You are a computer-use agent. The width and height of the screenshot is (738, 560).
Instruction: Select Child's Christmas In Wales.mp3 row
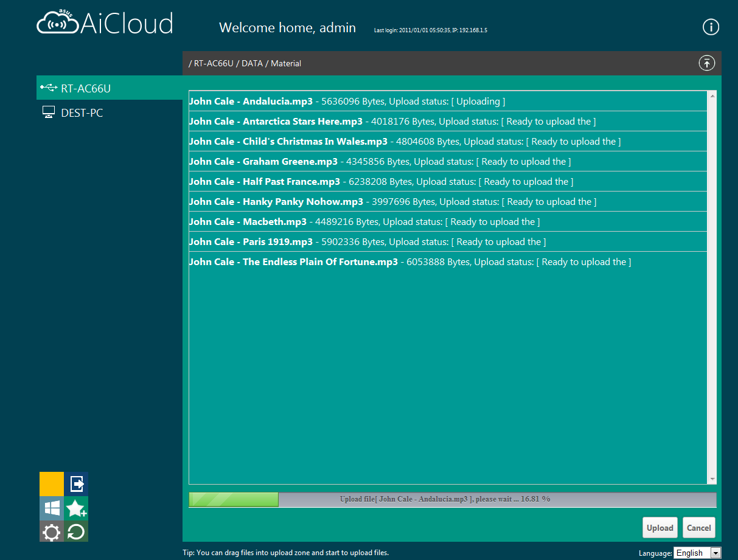(448, 141)
